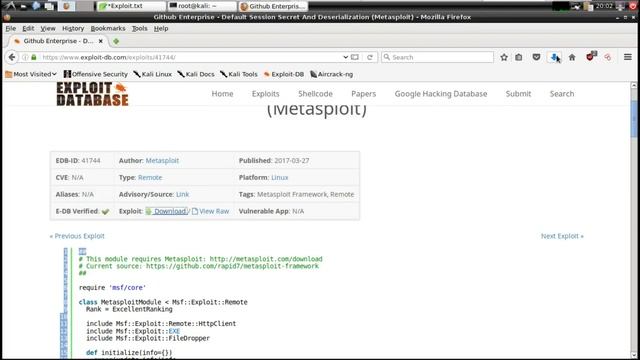Click the search magnifier icon in search box
This screenshot has width=640, height=360.
387,57
